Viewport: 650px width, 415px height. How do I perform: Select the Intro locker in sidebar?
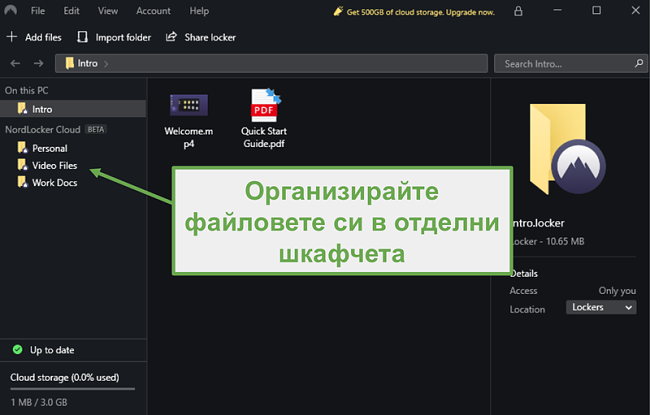coord(73,109)
